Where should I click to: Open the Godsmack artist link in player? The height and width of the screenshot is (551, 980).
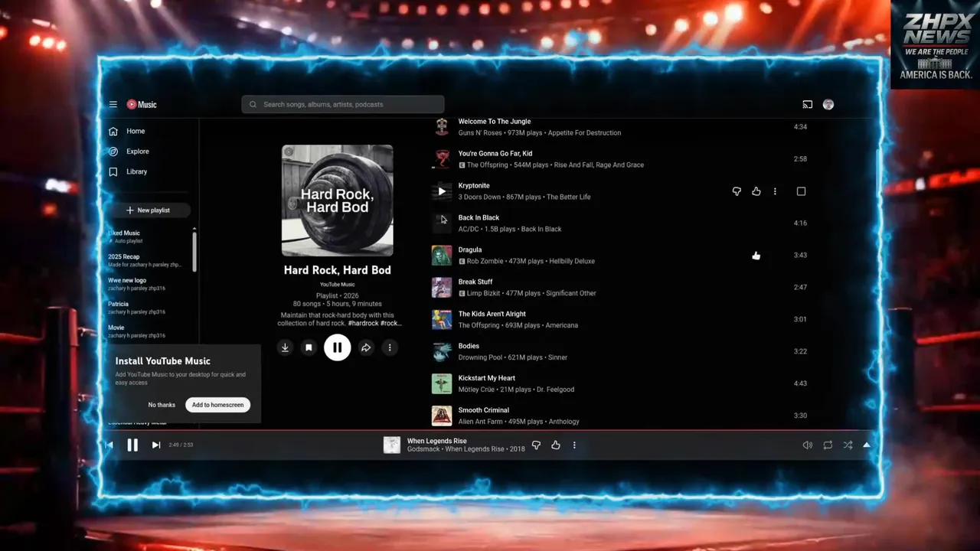[423, 449]
